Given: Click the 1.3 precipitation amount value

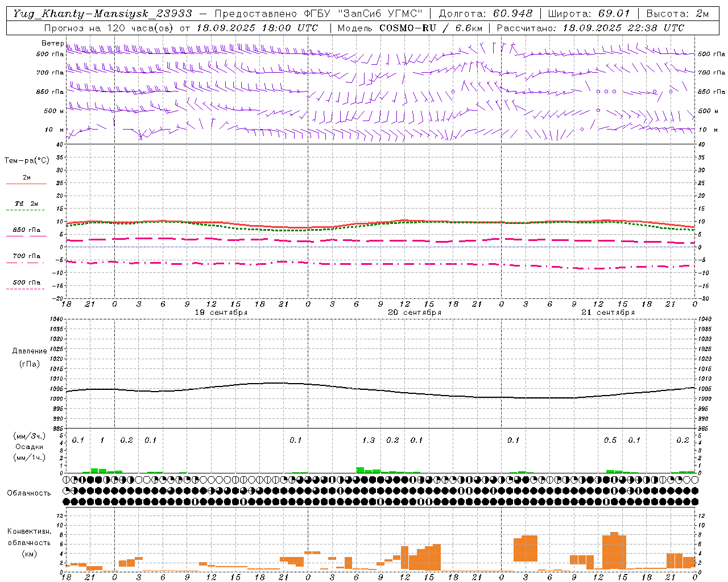Looking at the screenshot, I should [x=369, y=440].
